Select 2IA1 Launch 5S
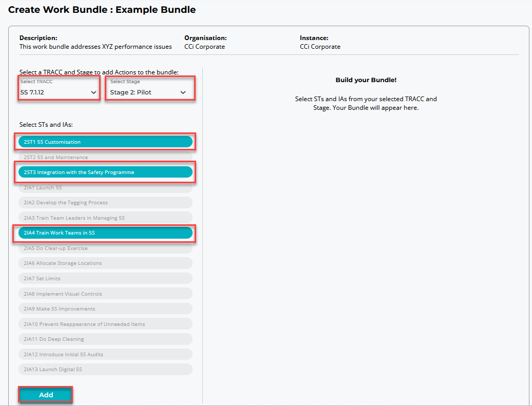This screenshot has width=532, height=406. coord(105,188)
